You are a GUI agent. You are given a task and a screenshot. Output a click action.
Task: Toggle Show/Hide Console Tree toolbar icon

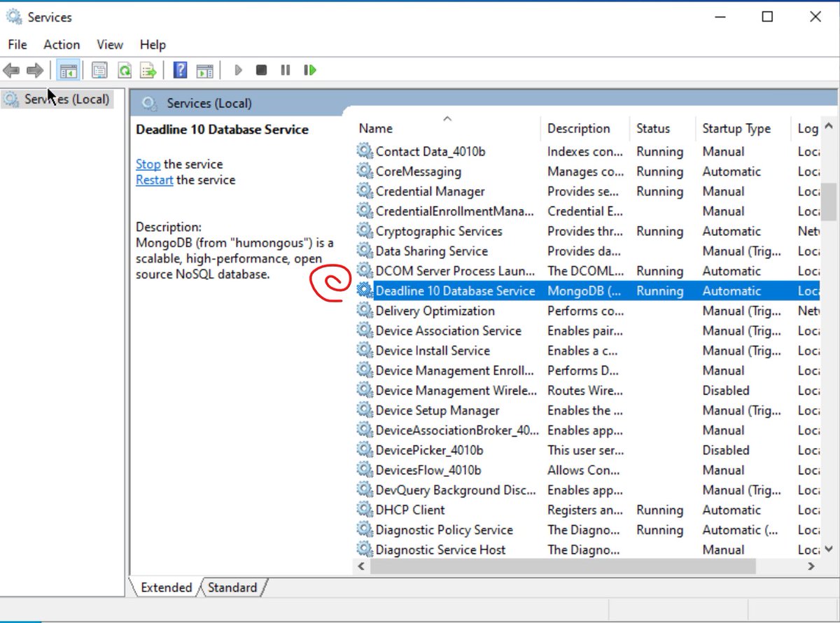pos(68,70)
